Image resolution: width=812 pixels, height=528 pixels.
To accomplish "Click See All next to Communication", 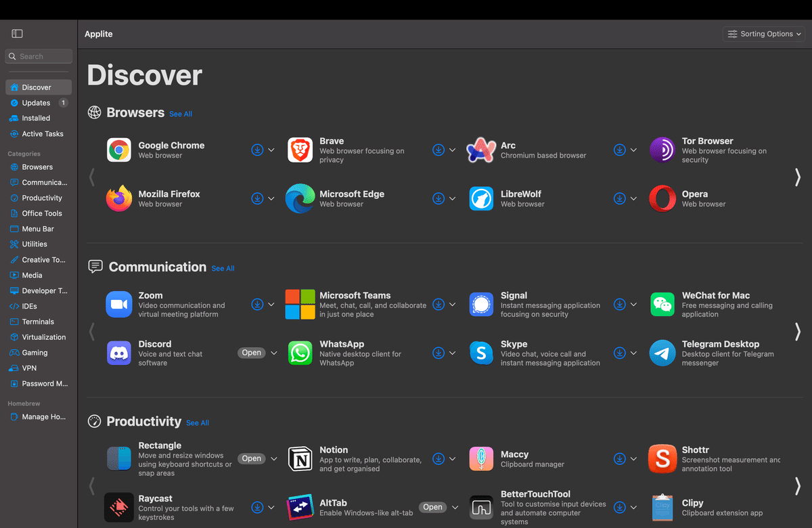I will pyautogui.click(x=223, y=269).
